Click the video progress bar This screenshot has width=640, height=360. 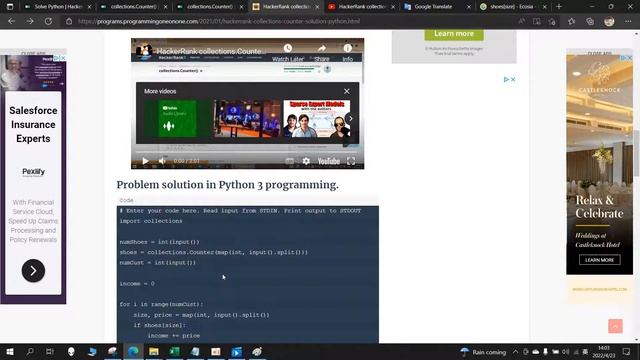point(247,152)
